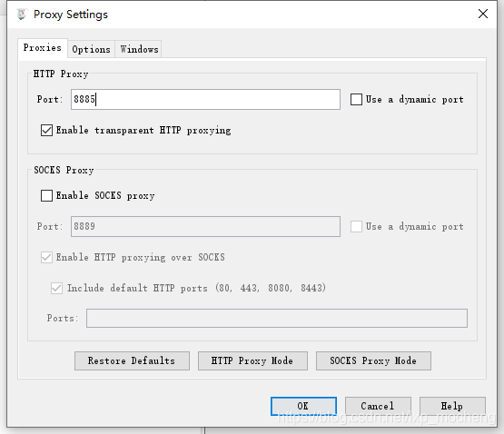Select SOCKS Proxy Mode button
Viewport: 504px width, 434px height.
click(373, 360)
